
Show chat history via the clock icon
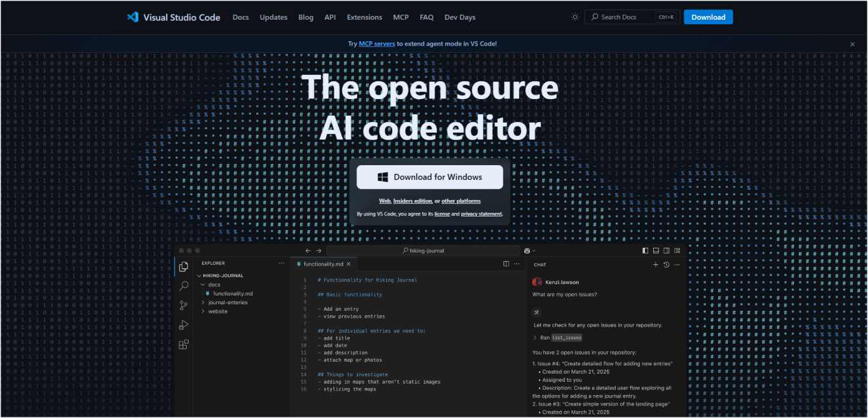coord(666,264)
